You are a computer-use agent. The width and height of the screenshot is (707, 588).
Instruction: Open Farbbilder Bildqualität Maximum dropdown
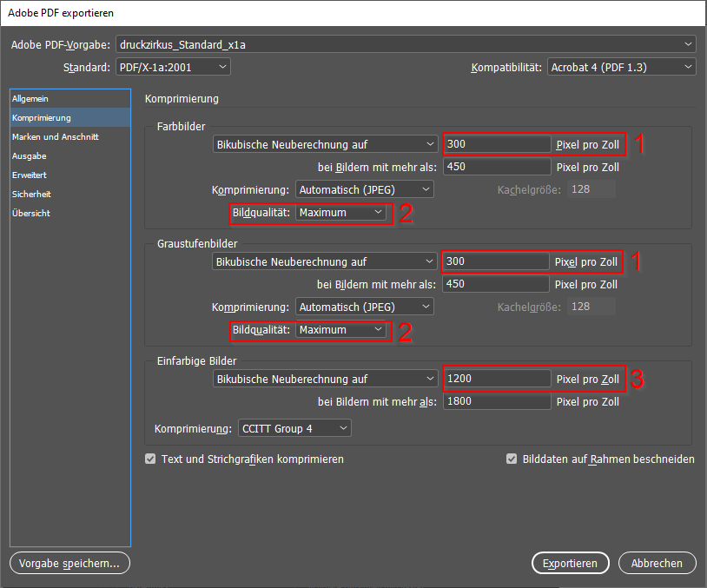coord(341,213)
